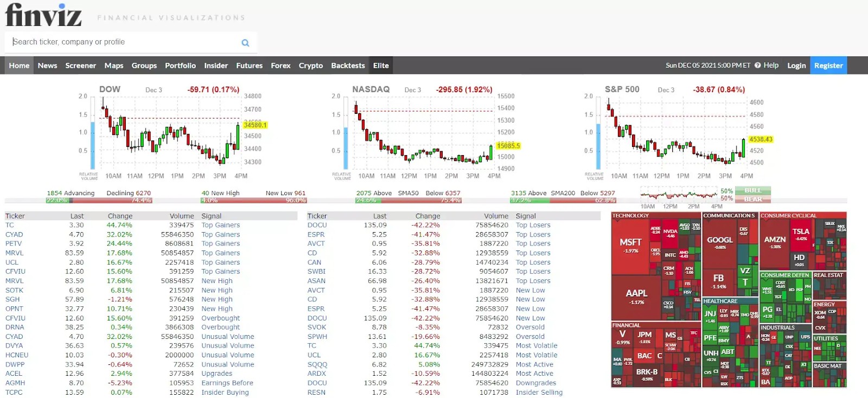The height and width of the screenshot is (398, 868).
Task: Open the Groups menu tab
Action: (x=144, y=66)
